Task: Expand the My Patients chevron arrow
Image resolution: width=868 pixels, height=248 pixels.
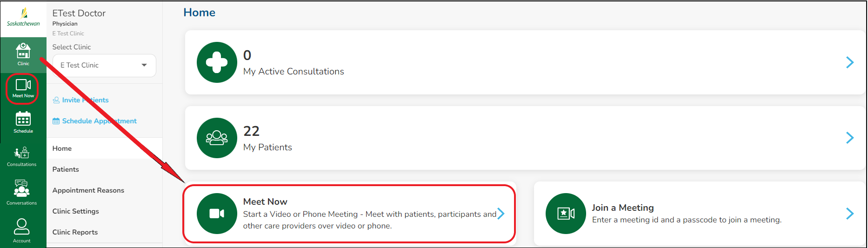Action: 849,138
